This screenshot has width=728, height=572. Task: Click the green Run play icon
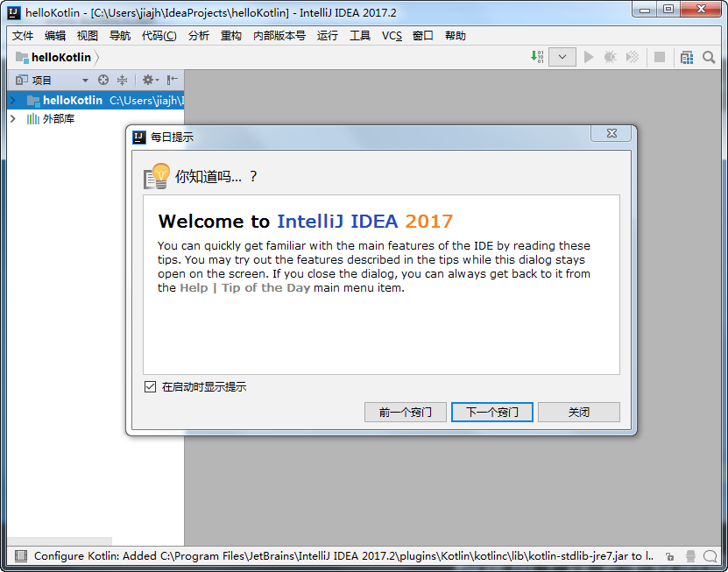(x=589, y=57)
